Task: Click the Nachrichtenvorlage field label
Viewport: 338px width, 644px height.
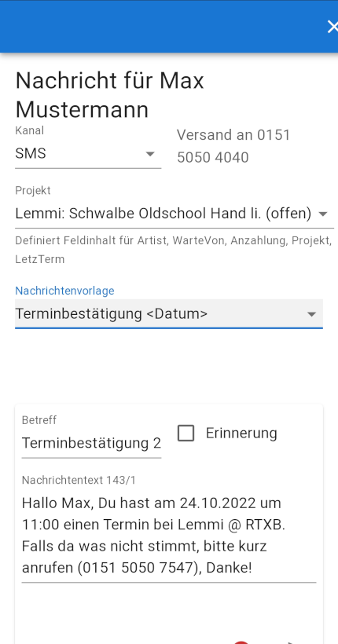Action: [x=64, y=291]
